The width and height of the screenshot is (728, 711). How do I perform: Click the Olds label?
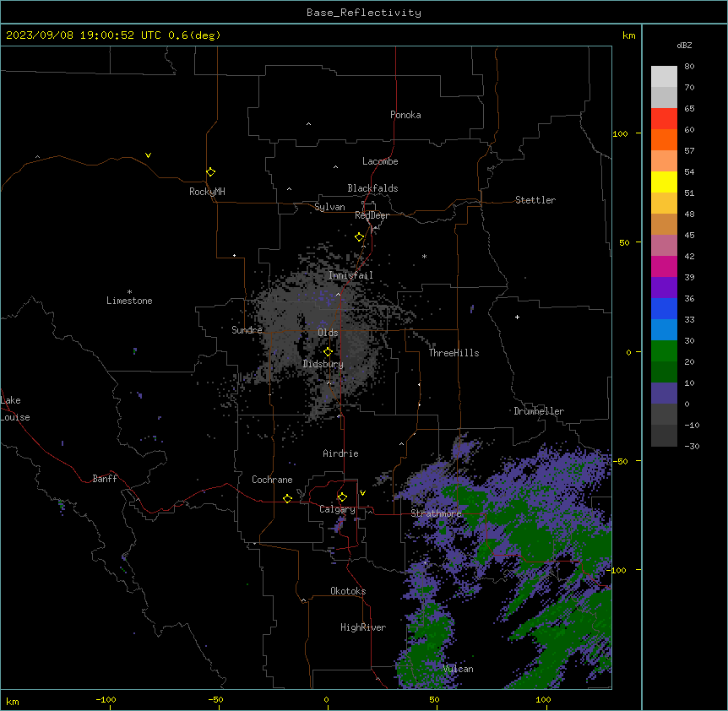[328, 333]
